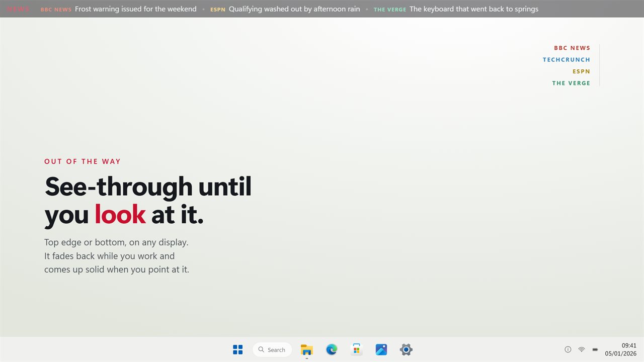This screenshot has height=362, width=644.
Task: Click the taskbar Search box
Action: pos(272,349)
